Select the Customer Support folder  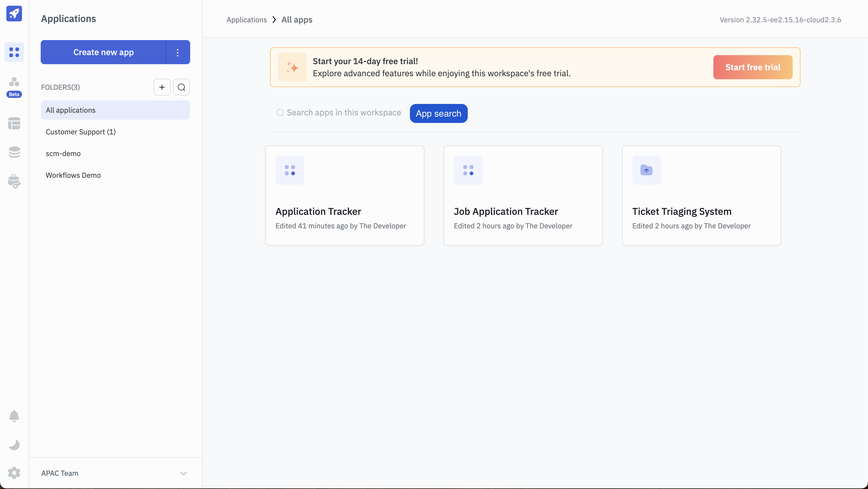click(80, 132)
